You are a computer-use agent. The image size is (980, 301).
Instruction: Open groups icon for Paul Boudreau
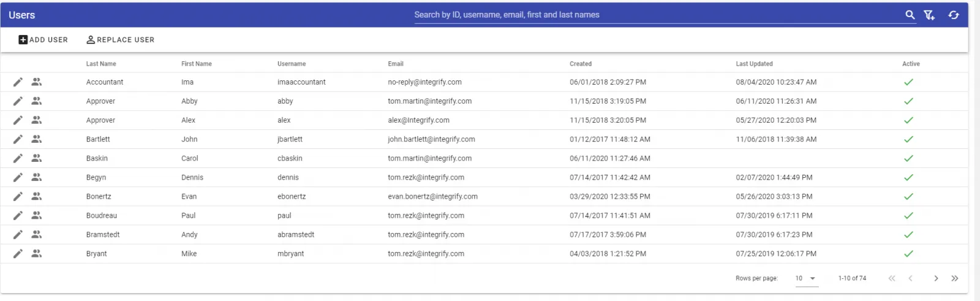coord(37,215)
